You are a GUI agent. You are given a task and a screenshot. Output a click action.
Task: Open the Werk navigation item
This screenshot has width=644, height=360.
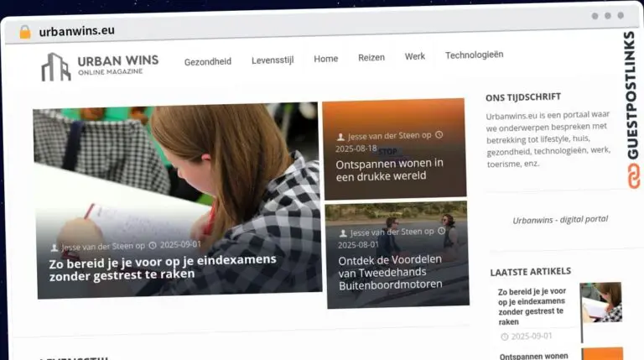coord(415,56)
